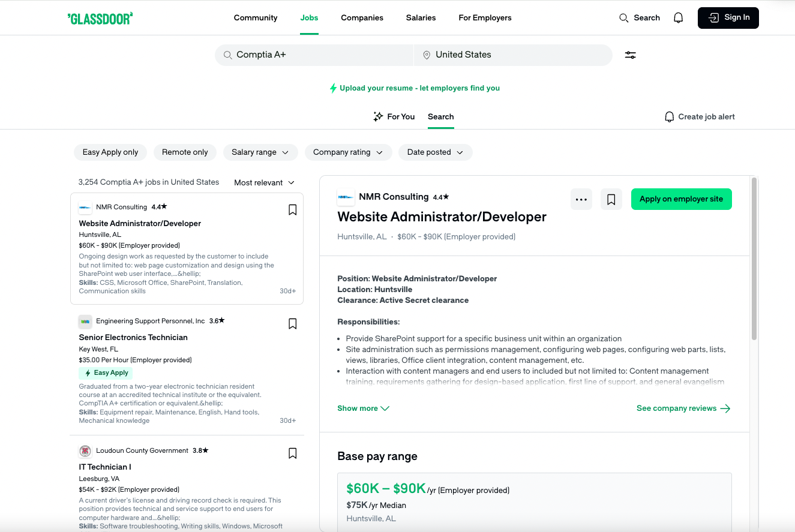Click NMR Consulting logo in job card
This screenshot has height=532, width=795.
coord(85,208)
